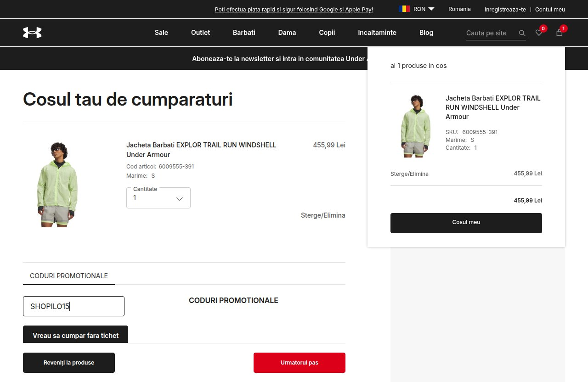Open the Cantitate quantity dropdown
Screen dimensions: 588x382
[158, 198]
